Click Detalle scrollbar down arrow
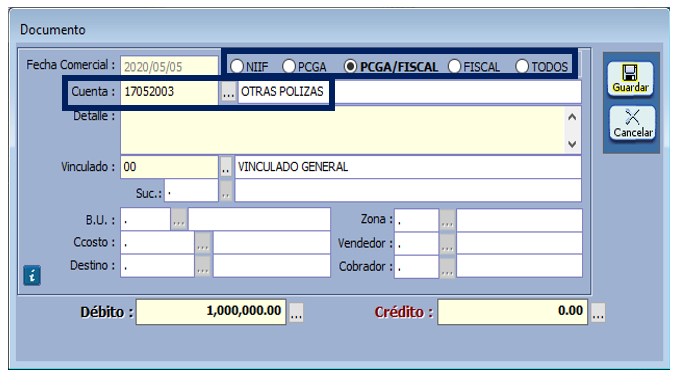Image resolution: width=678 pixels, height=377 pixels. pos(572,144)
